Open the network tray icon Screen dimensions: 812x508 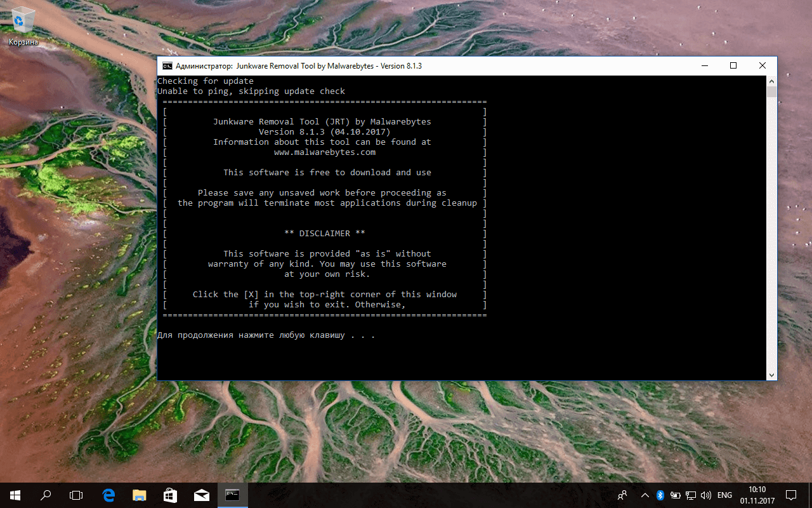click(691, 495)
